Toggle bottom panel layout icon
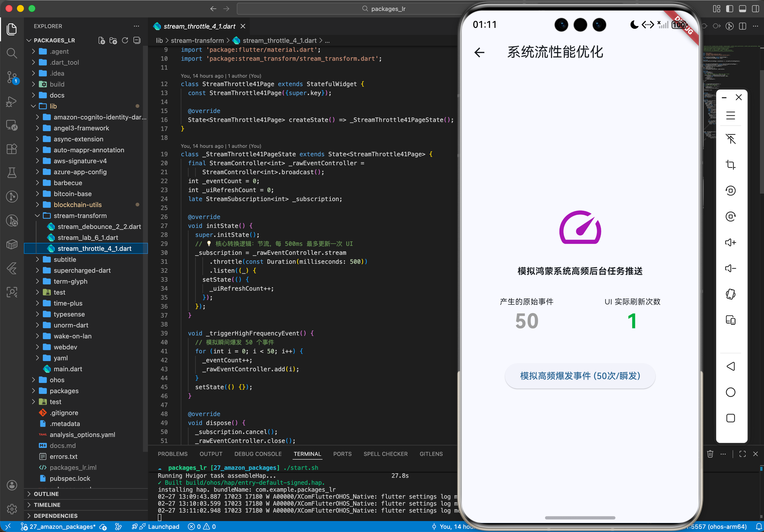 (x=742, y=9)
